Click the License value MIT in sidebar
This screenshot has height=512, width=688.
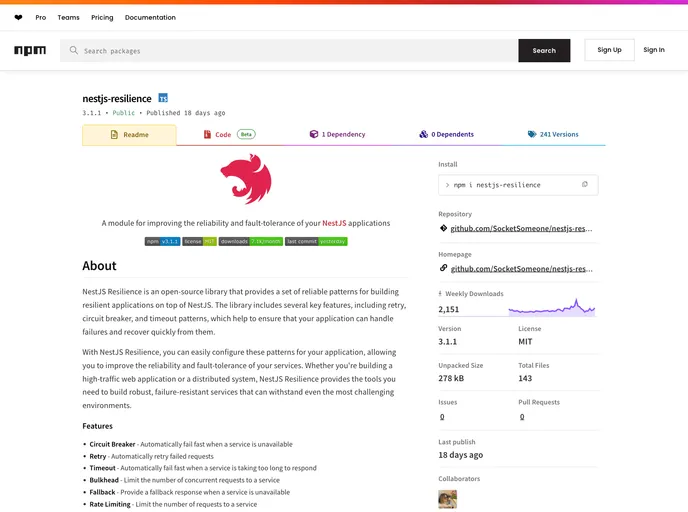point(525,341)
